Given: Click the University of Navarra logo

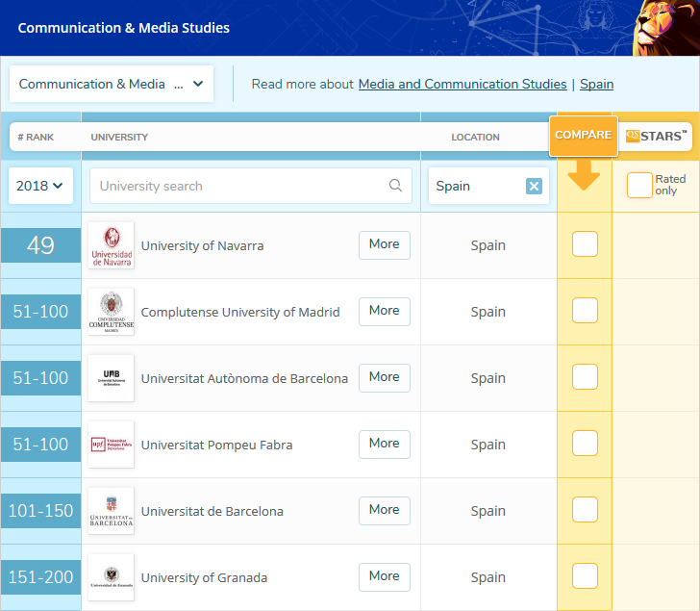Looking at the screenshot, I should pos(112,245).
